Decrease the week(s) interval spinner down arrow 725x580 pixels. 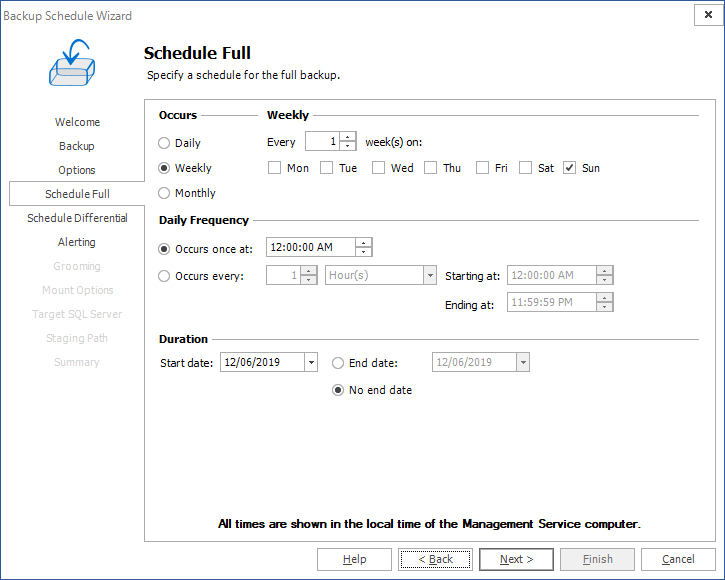click(x=348, y=146)
